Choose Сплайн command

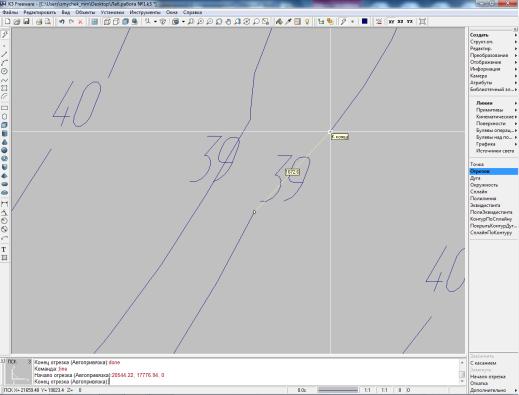point(479,192)
